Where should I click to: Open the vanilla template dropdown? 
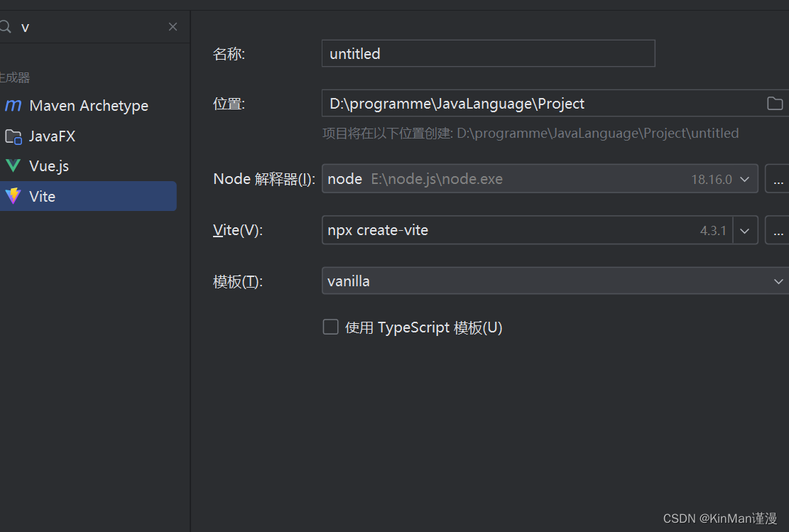click(x=555, y=281)
